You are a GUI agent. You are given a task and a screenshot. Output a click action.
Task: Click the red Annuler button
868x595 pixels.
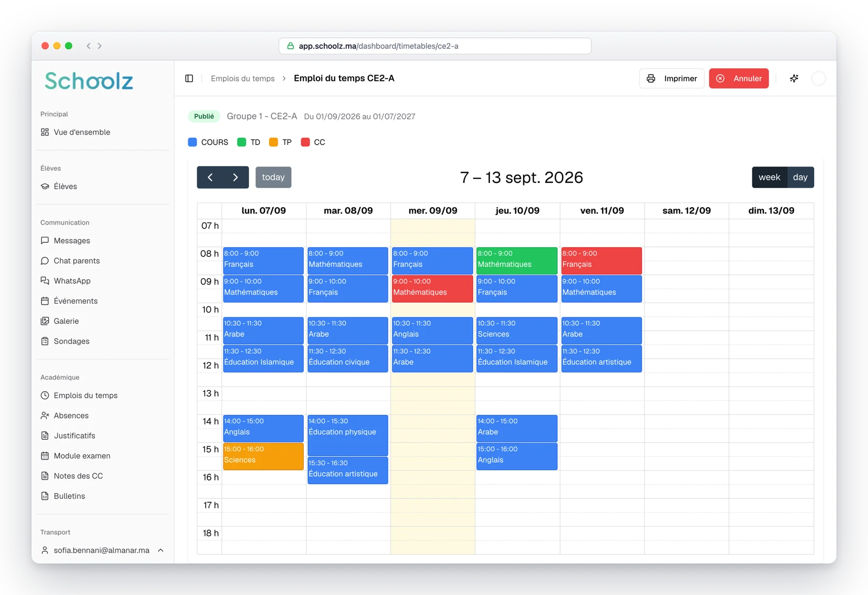pyautogui.click(x=739, y=79)
